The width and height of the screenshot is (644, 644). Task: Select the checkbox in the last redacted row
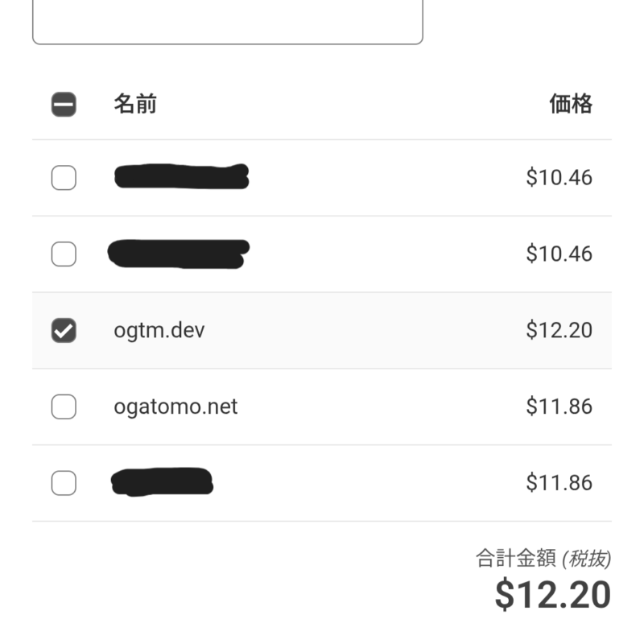pos(64,483)
